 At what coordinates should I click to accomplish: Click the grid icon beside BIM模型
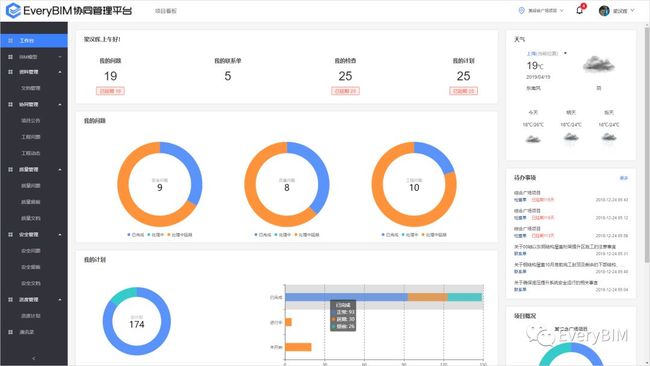click(x=10, y=57)
